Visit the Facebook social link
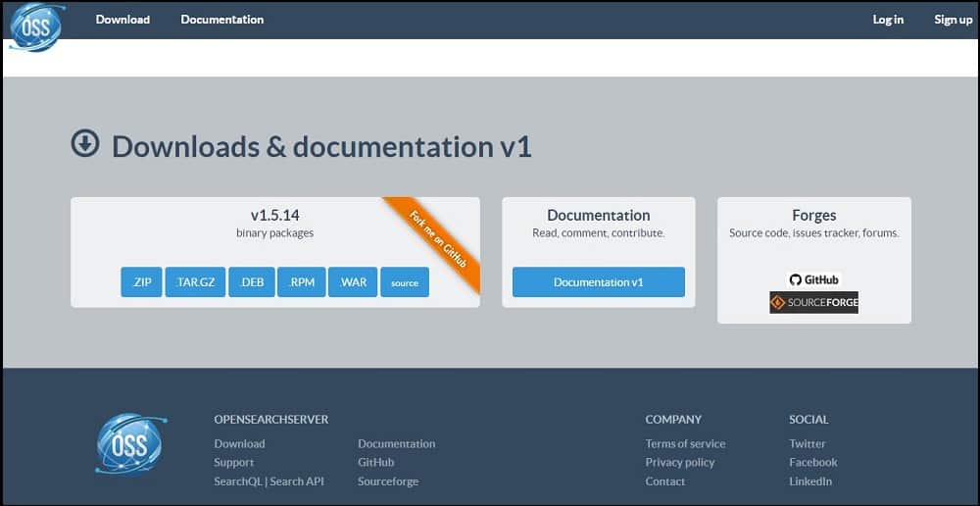Screen dimensions: 980x506 813,462
